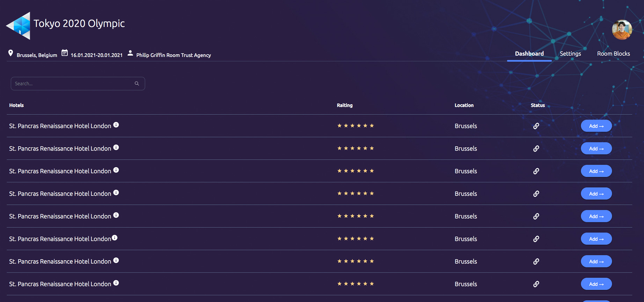The image size is (644, 302).
Task: Add the eighth listed hotel with Add button
Action: [596, 284]
